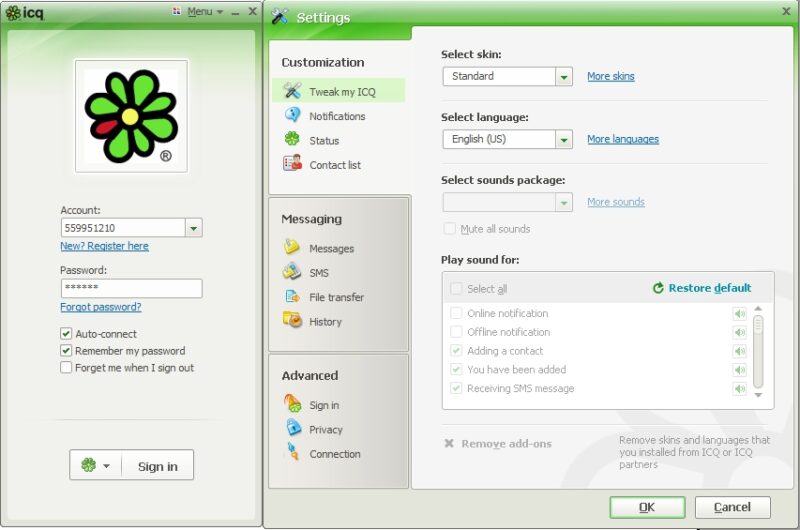
Task: Play the Online notification sound speaker icon
Action: [x=740, y=314]
